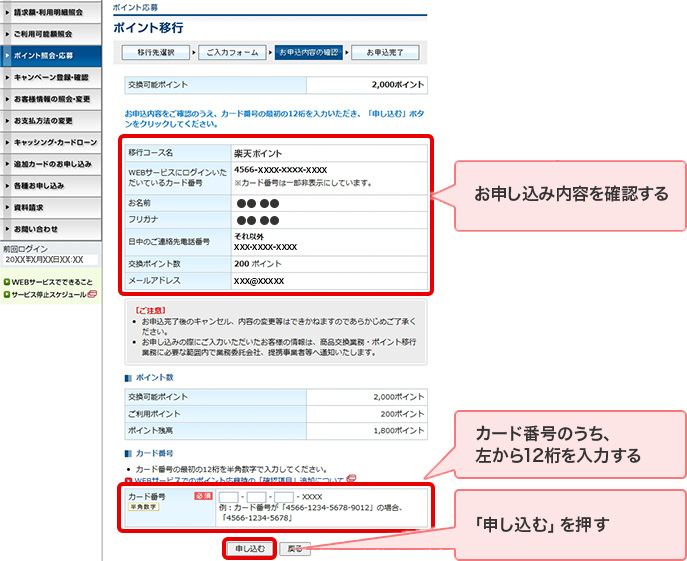Click the 移行先選択 step tab
The height and width of the screenshot is (561, 687).
156,51
